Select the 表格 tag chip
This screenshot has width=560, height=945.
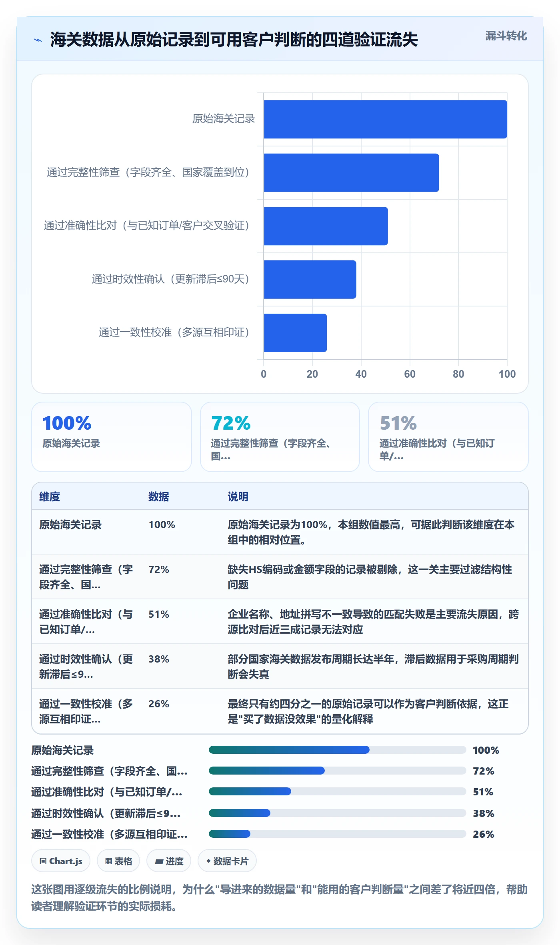pyautogui.click(x=118, y=861)
